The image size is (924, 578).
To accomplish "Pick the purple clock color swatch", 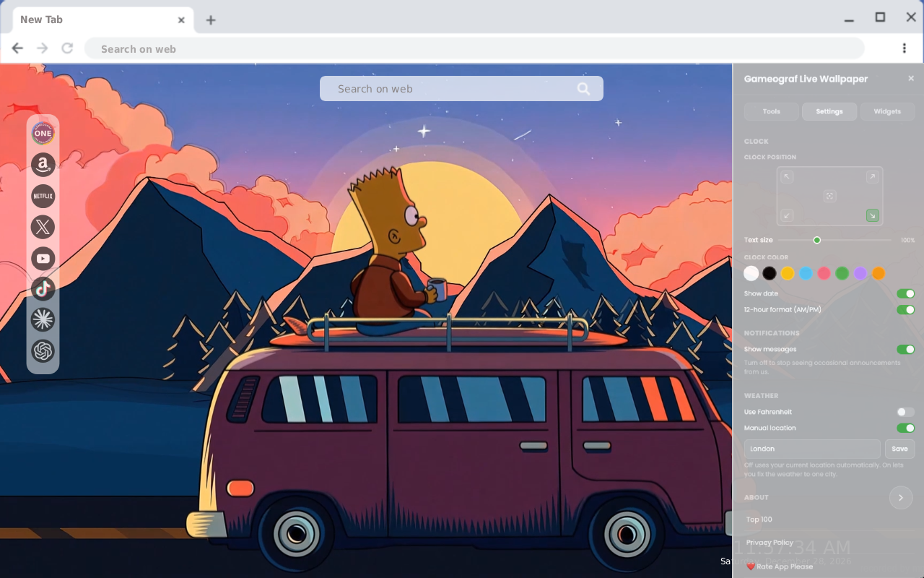I will [860, 274].
